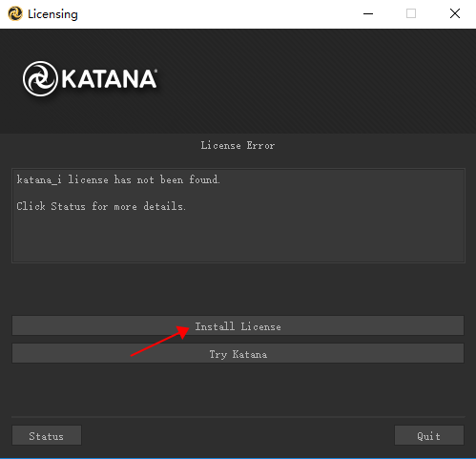Click the "katana_i license has not been found." text
Image resolution: width=476 pixels, height=459 pixels.
click(118, 179)
